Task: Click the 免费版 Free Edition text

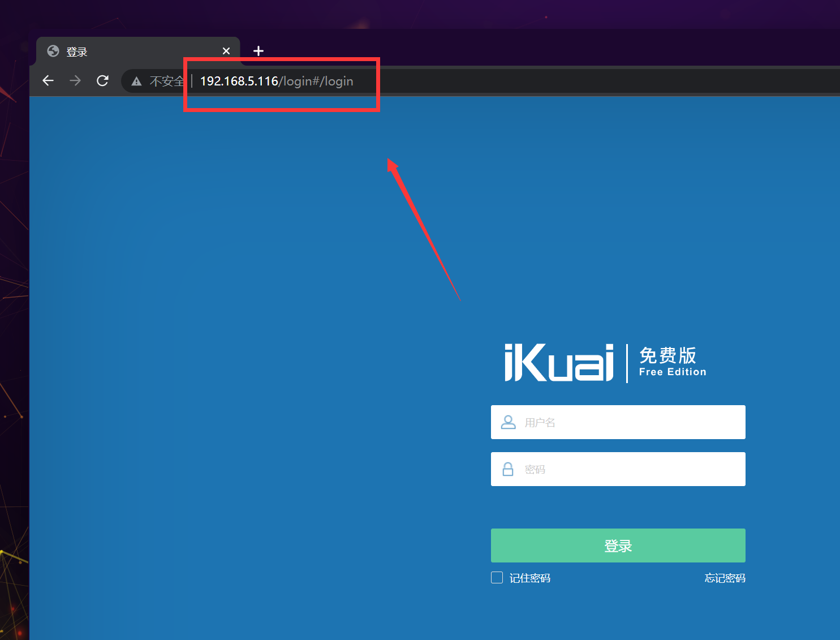Action: pos(672,362)
